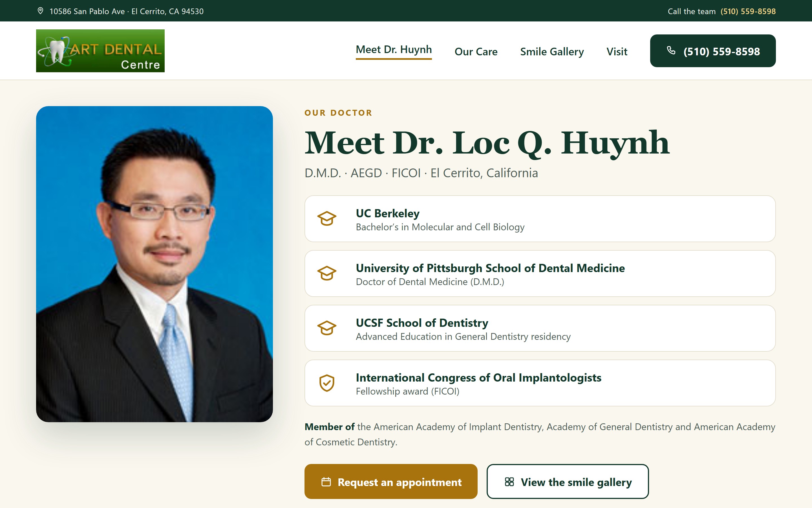Click UCSF School of Dentistry title
Viewport: 812px width, 508px height.
coord(422,323)
